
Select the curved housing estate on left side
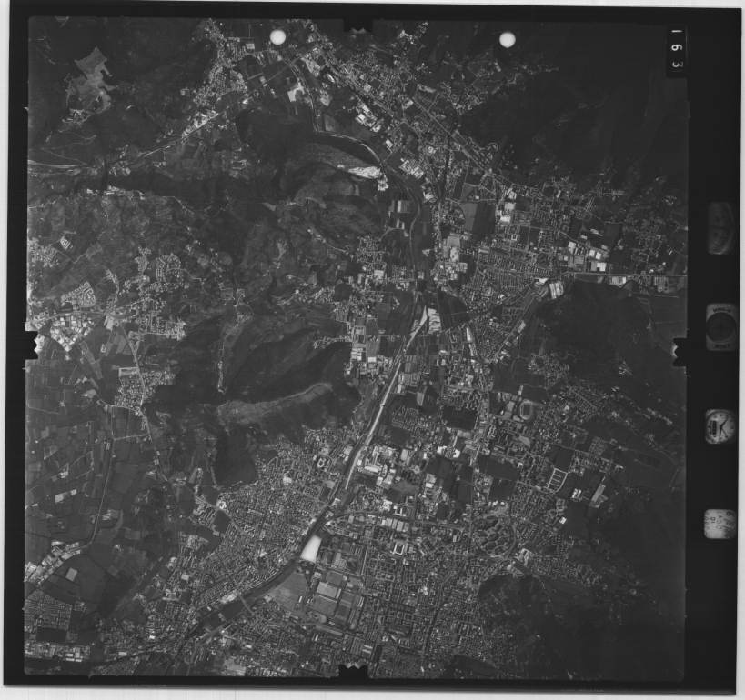point(82,293)
